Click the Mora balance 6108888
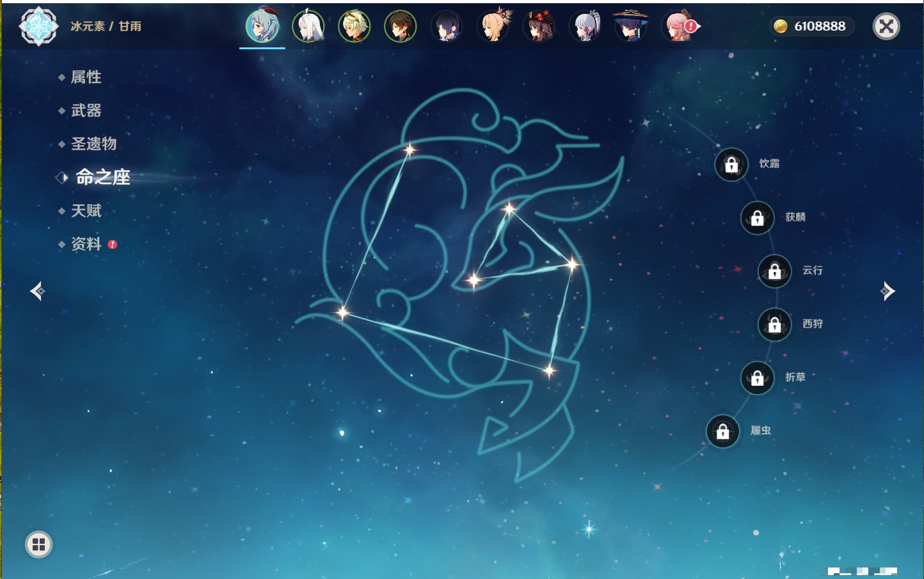Image resolution: width=924 pixels, height=579 pixels. click(811, 26)
